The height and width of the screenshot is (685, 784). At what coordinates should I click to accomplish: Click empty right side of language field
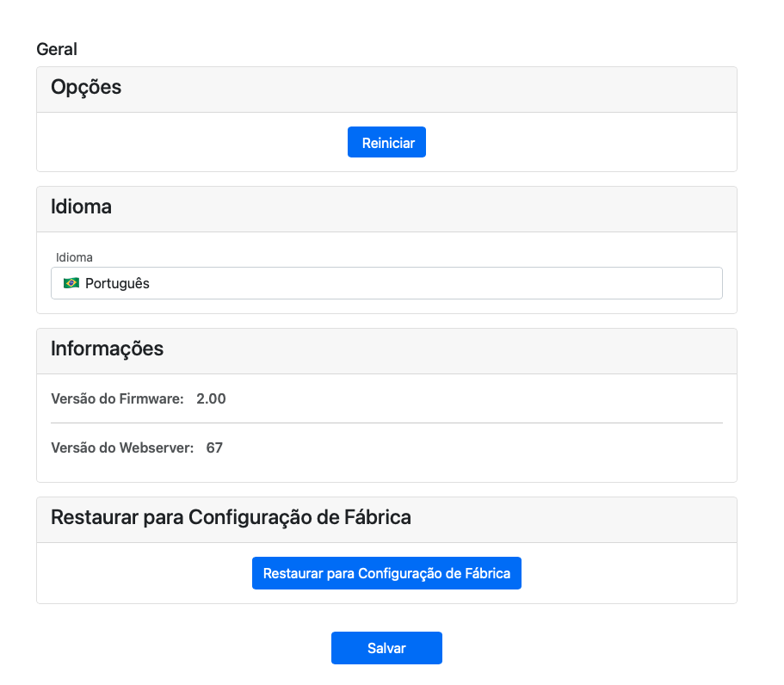point(602,283)
